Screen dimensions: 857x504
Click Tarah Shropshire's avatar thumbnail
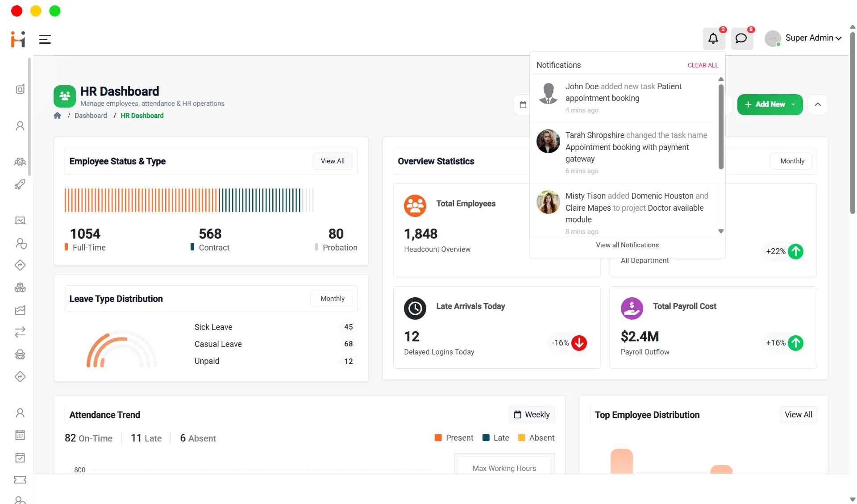click(548, 142)
